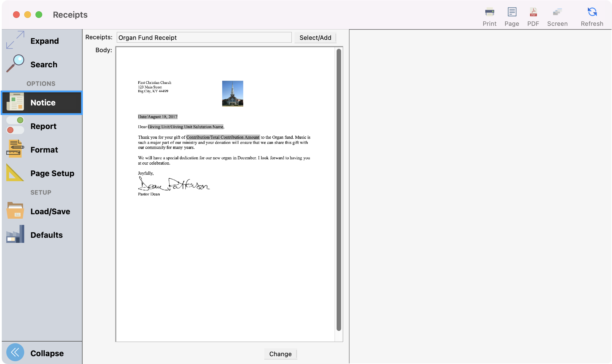The height and width of the screenshot is (364, 612).
Task: Open the Format ruler icon
Action: pyautogui.click(x=15, y=149)
